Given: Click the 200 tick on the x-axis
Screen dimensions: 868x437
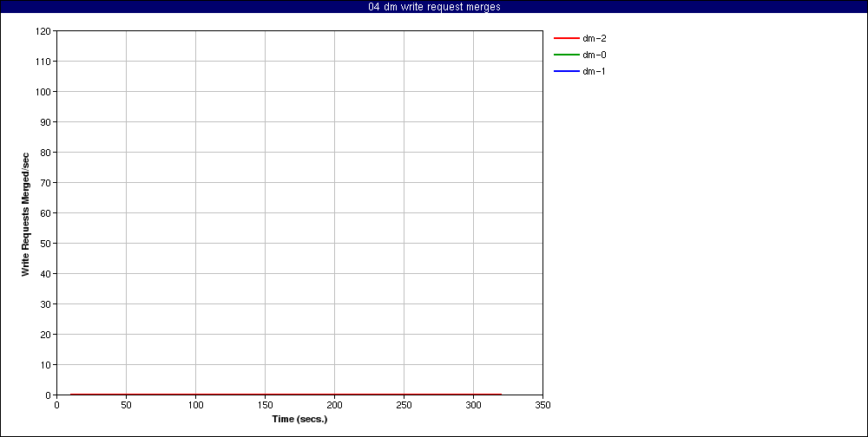Looking at the screenshot, I should tap(334, 404).
